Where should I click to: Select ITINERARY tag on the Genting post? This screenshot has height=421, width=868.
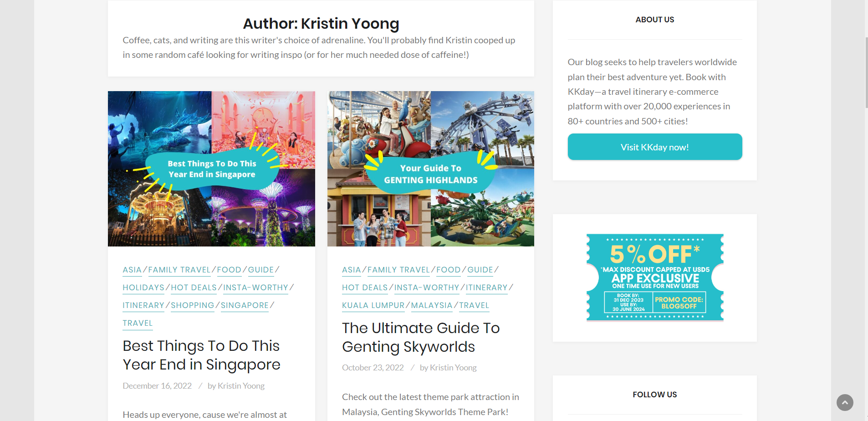pos(486,288)
